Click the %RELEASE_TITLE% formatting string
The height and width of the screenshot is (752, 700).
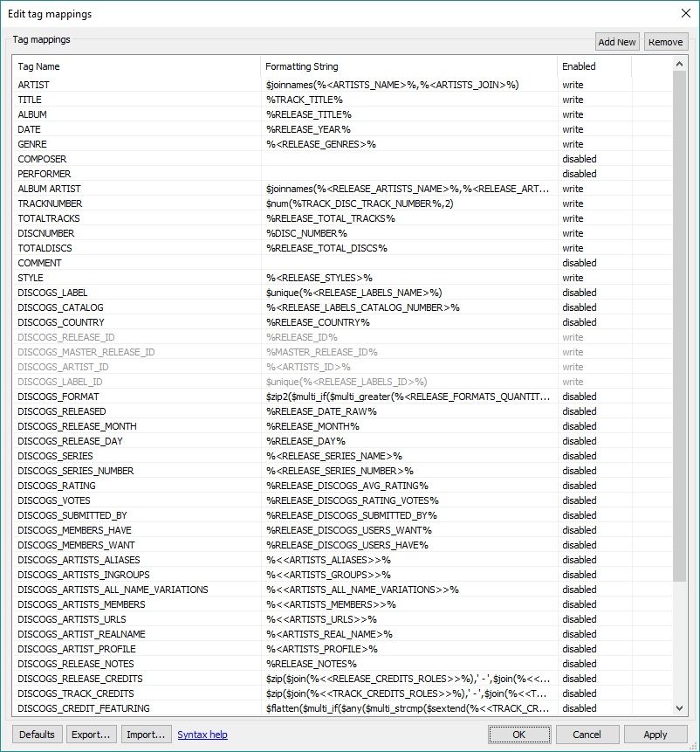309,114
